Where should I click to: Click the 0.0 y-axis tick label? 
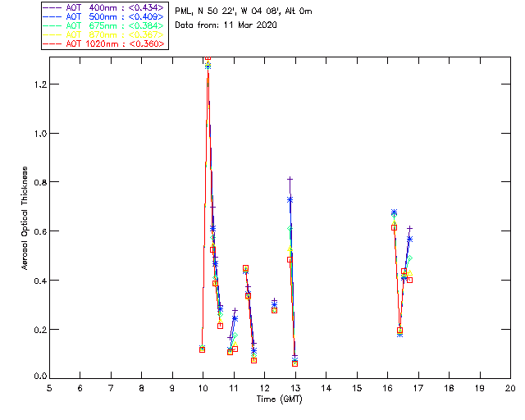point(40,377)
